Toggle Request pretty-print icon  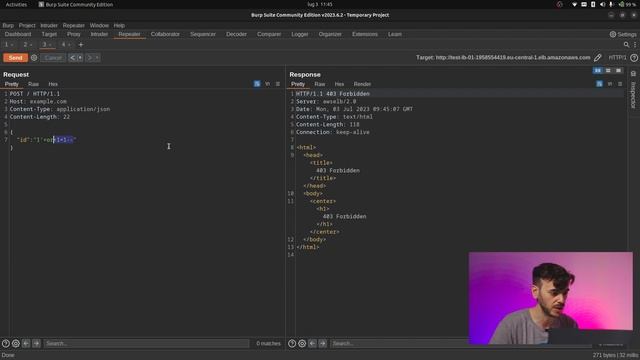click(x=257, y=84)
